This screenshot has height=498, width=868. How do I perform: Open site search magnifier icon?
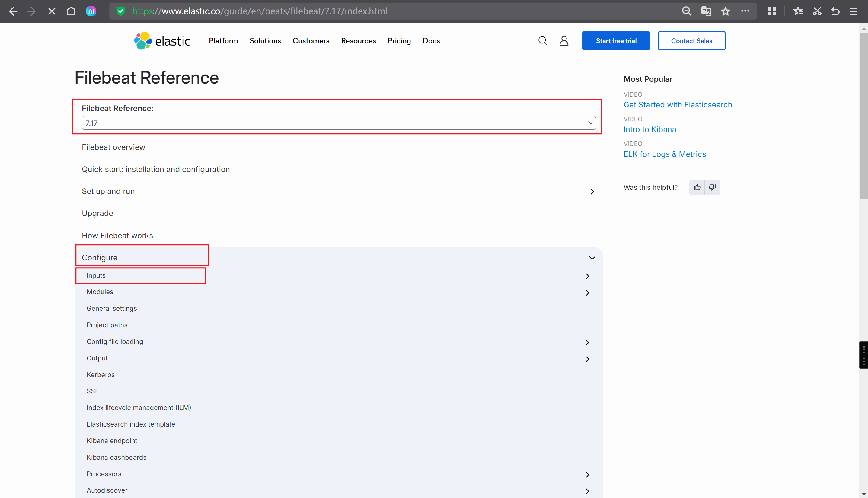point(543,41)
